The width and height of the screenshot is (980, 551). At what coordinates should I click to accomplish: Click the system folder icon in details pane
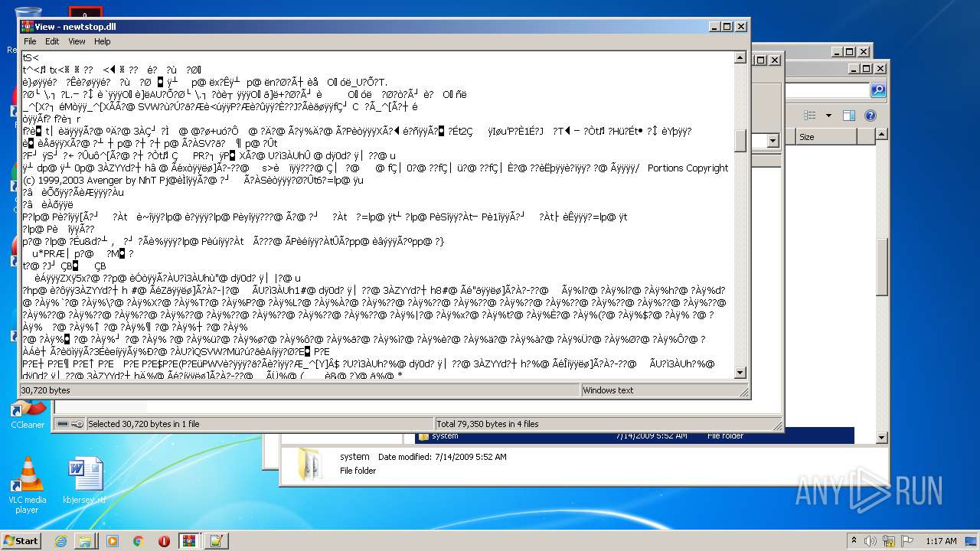(309, 463)
